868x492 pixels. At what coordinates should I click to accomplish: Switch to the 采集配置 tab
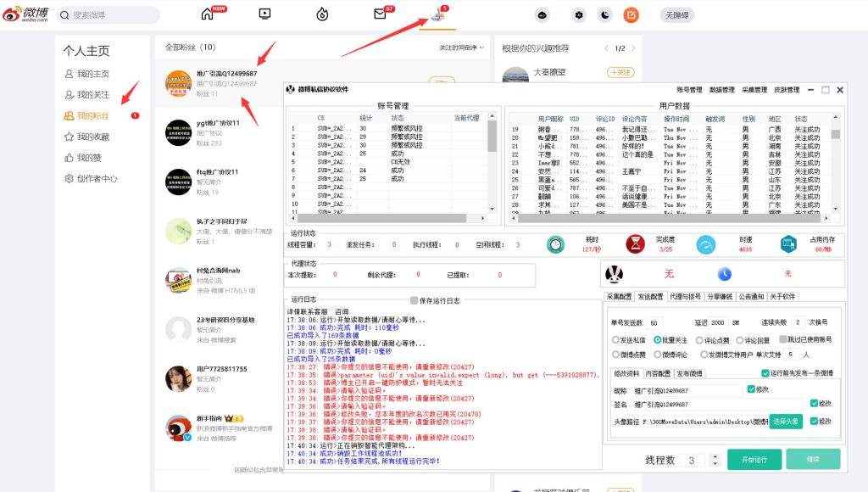(x=619, y=296)
